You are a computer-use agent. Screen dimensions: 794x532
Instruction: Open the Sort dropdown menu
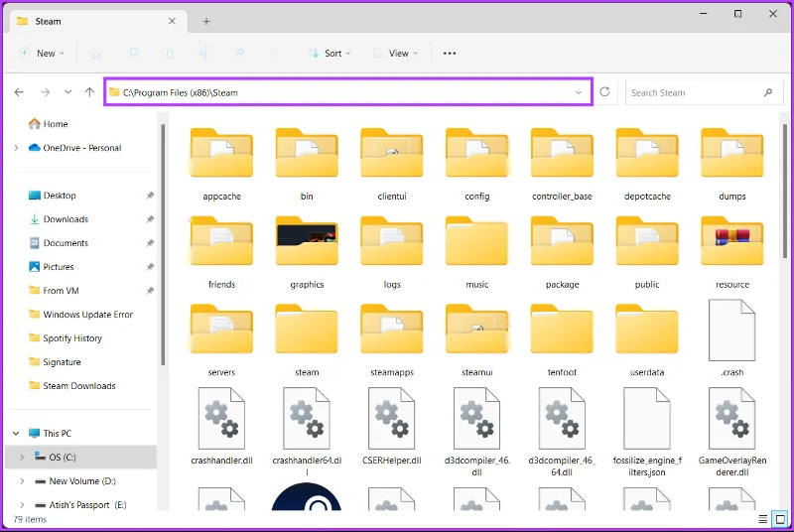point(330,54)
